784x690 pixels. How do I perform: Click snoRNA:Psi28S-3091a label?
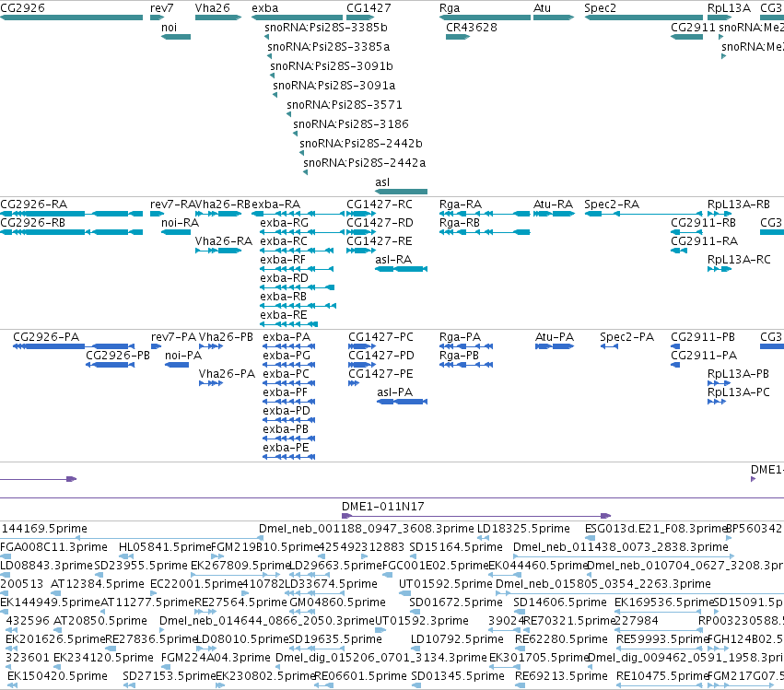[x=334, y=85]
